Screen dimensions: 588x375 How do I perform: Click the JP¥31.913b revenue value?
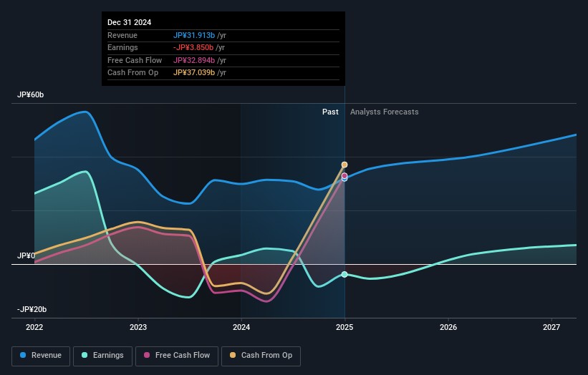194,35
